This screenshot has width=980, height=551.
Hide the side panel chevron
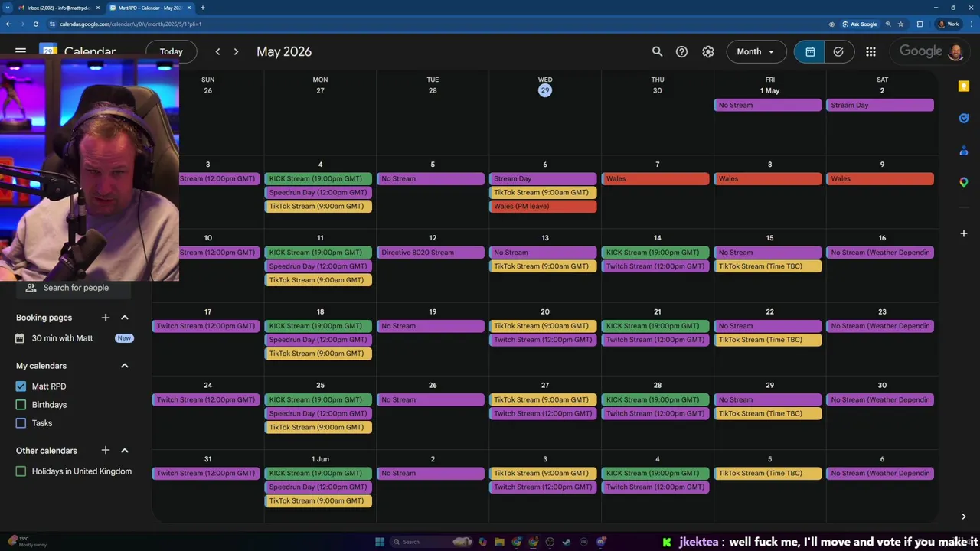(x=964, y=517)
